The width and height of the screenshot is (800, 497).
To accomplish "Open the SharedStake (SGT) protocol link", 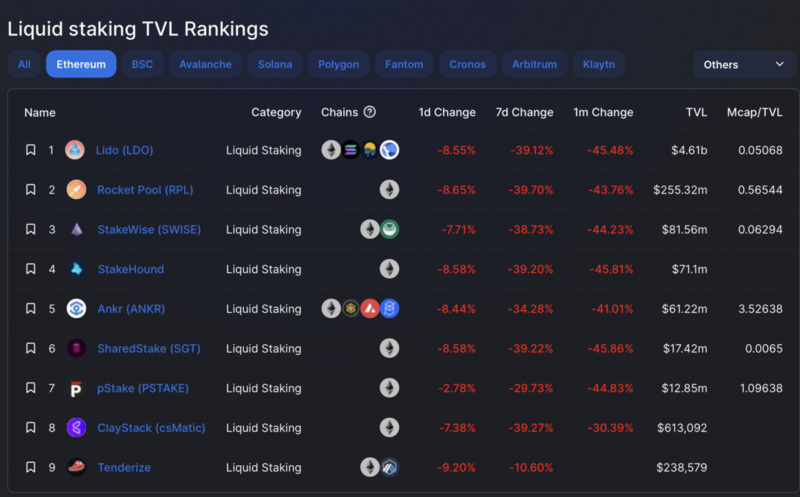I will pyautogui.click(x=149, y=349).
